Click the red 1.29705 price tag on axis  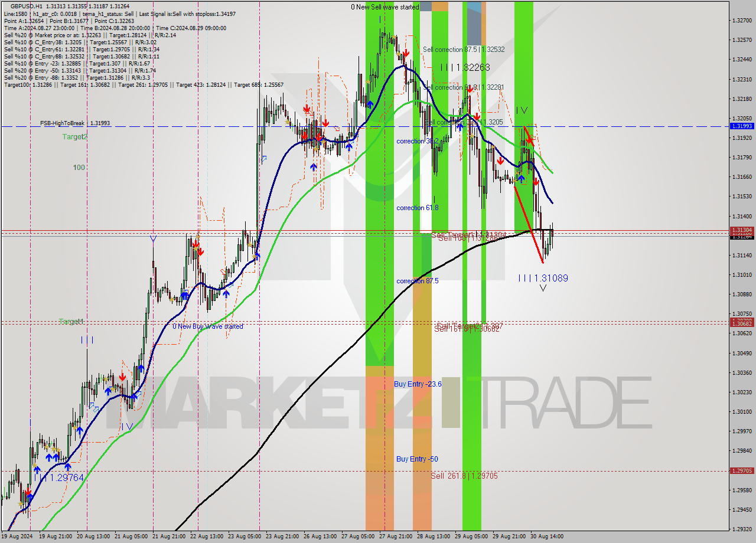pyautogui.click(x=742, y=470)
